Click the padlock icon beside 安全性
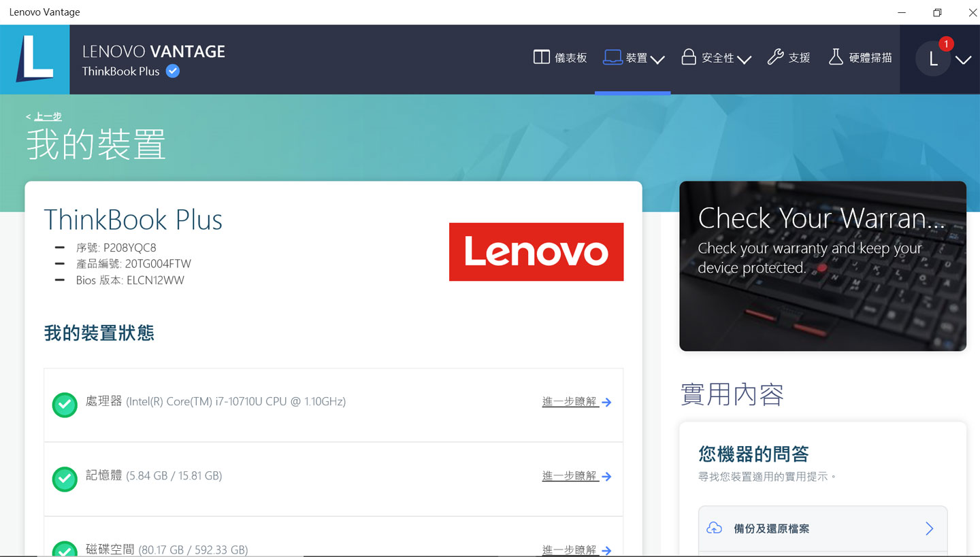Viewport: 980px width, 557px height. [689, 57]
